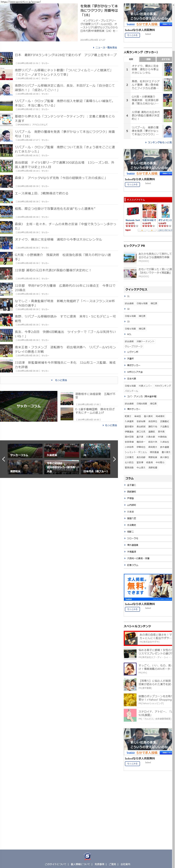
Task: Open the Nintendo Switch product image
Action: [133, 211]
